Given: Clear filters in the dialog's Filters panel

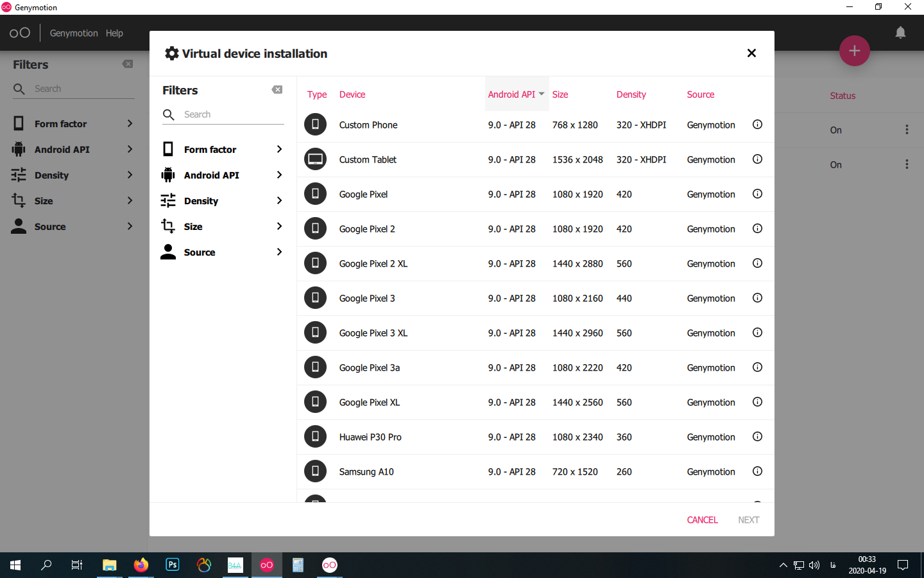Looking at the screenshot, I should [277, 90].
